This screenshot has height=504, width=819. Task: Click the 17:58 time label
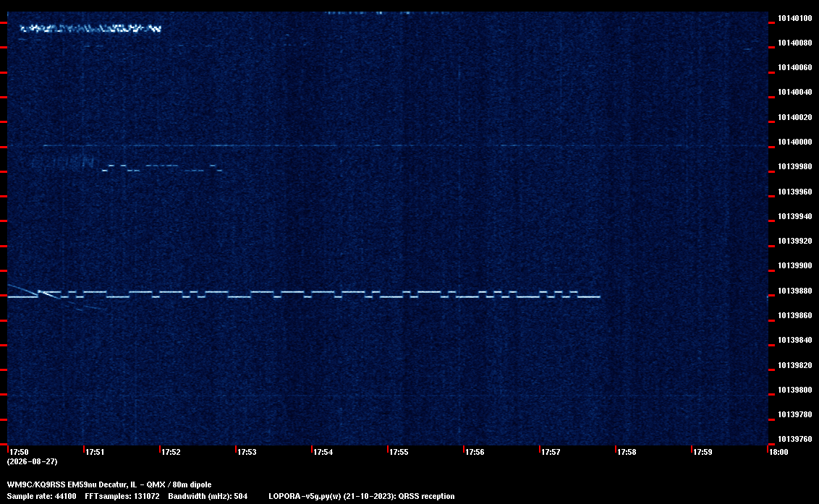tap(627, 452)
